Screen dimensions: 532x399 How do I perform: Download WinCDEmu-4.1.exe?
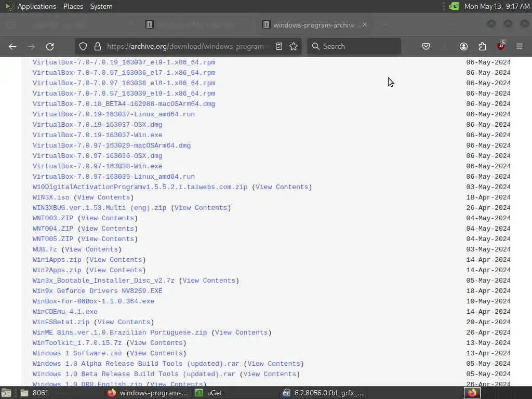coord(65,312)
